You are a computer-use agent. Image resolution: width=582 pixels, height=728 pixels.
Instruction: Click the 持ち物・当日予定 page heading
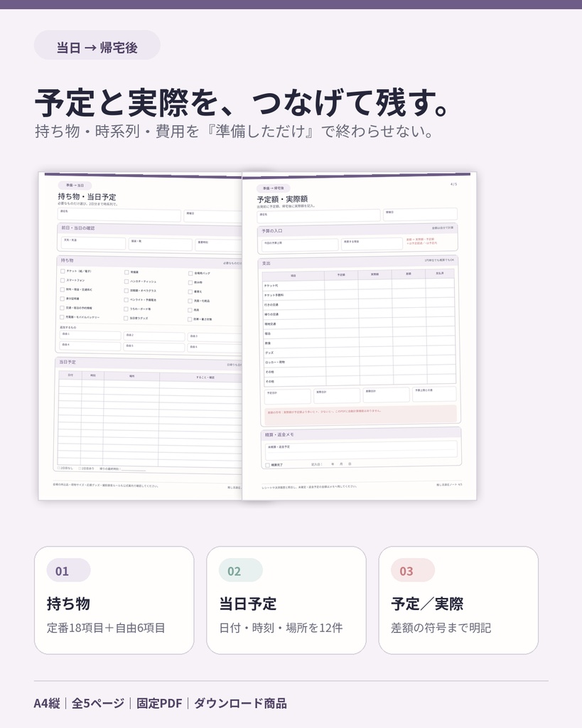pos(87,196)
